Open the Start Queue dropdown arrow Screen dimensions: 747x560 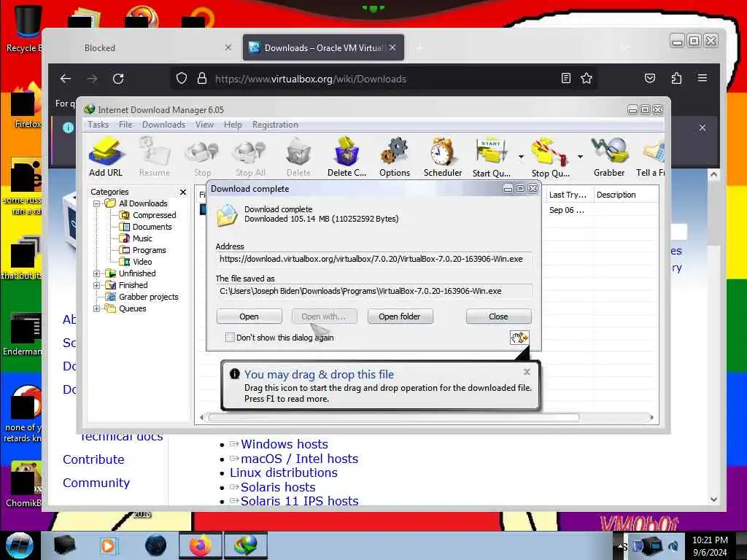[x=521, y=157]
